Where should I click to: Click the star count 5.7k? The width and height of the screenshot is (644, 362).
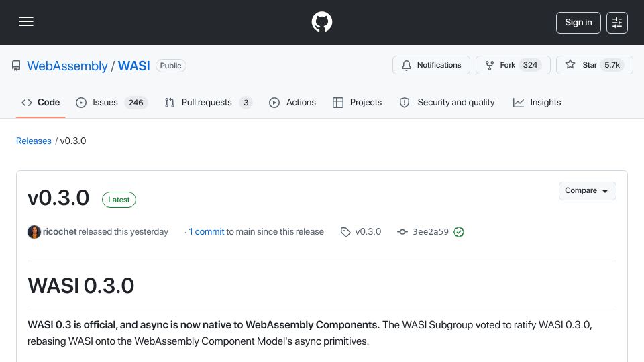612,65
